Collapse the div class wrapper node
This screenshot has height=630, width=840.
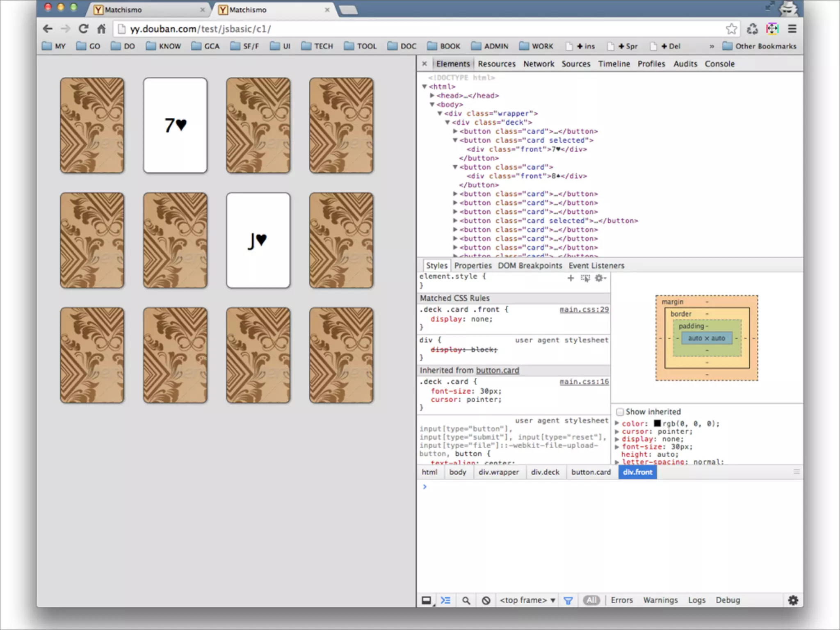(x=440, y=114)
